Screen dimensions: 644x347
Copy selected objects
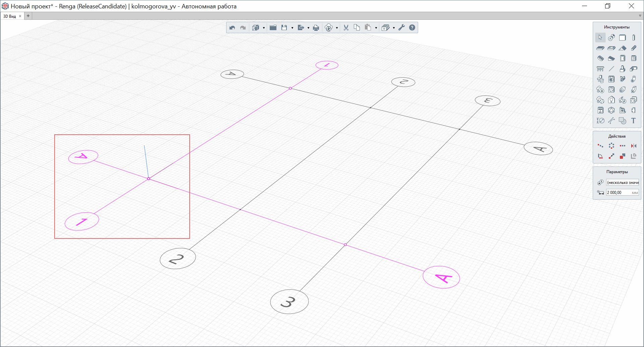357,27
